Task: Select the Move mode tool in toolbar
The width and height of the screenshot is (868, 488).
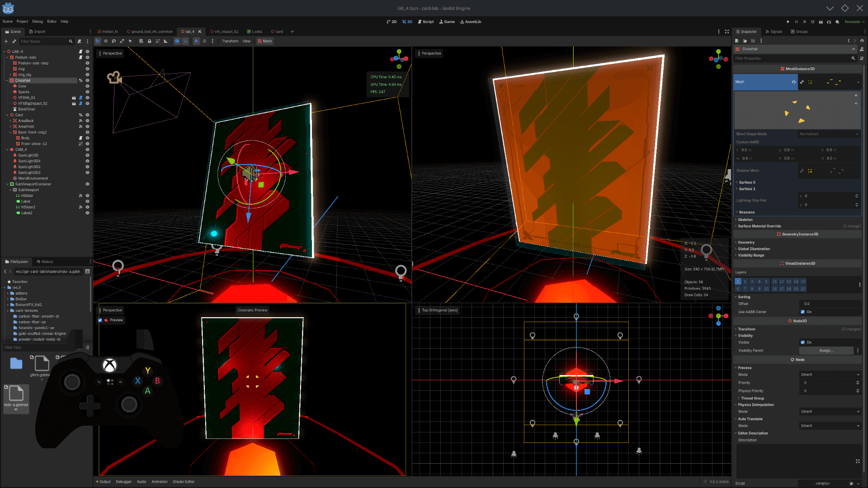Action: point(106,41)
